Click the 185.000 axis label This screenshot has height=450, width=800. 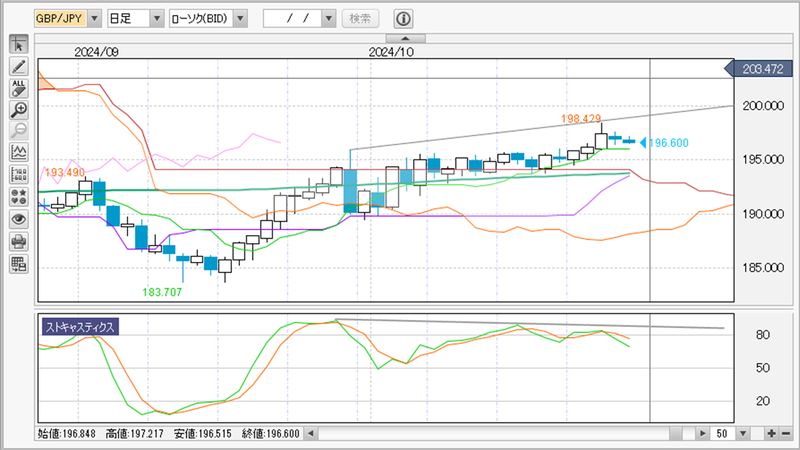(x=763, y=267)
